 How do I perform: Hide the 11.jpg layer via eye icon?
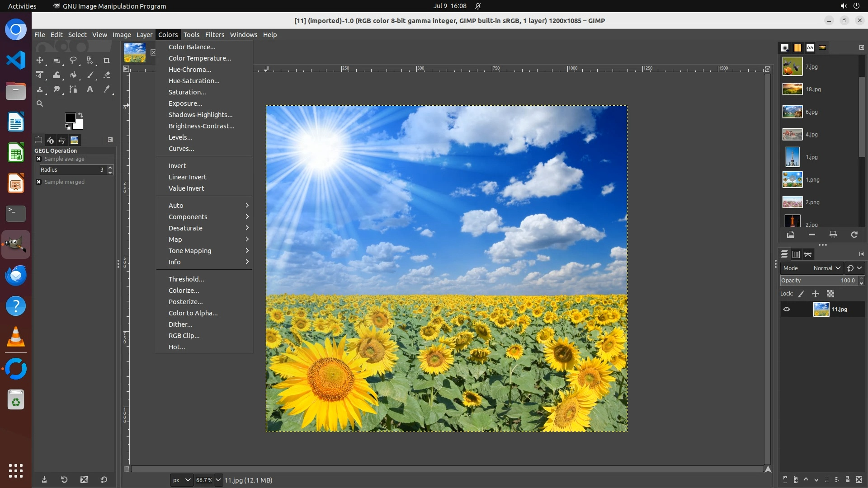[x=787, y=310]
